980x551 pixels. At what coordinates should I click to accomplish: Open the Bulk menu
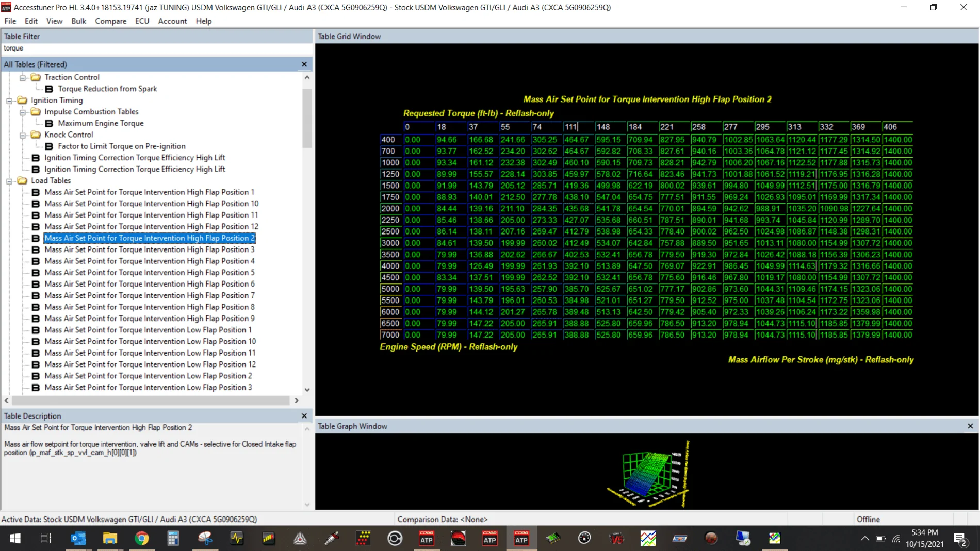point(78,21)
